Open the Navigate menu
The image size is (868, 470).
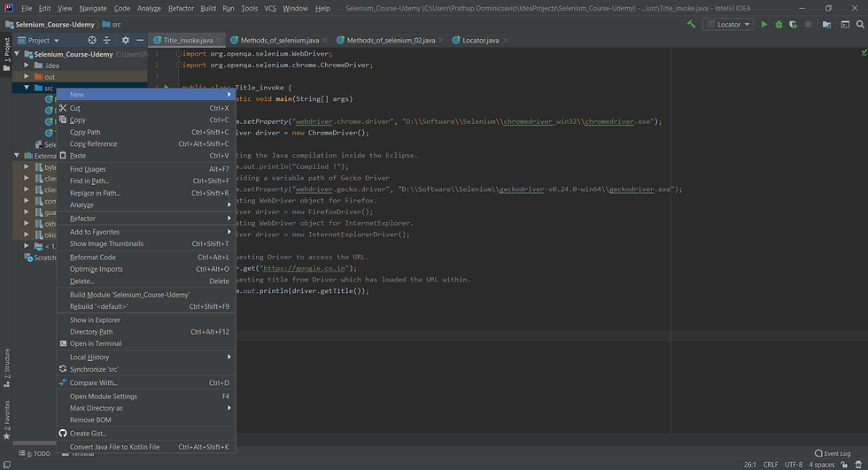point(93,8)
